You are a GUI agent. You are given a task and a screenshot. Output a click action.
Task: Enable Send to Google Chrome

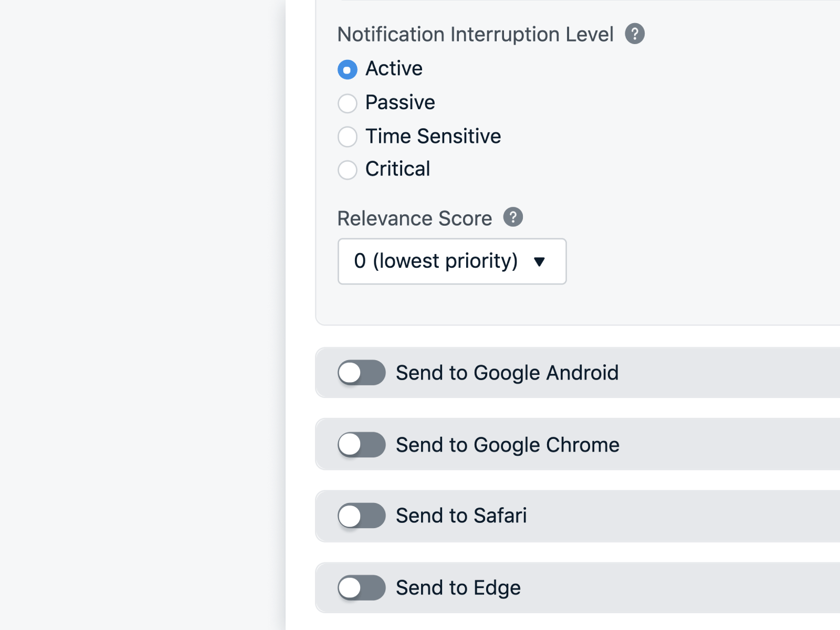(x=361, y=445)
